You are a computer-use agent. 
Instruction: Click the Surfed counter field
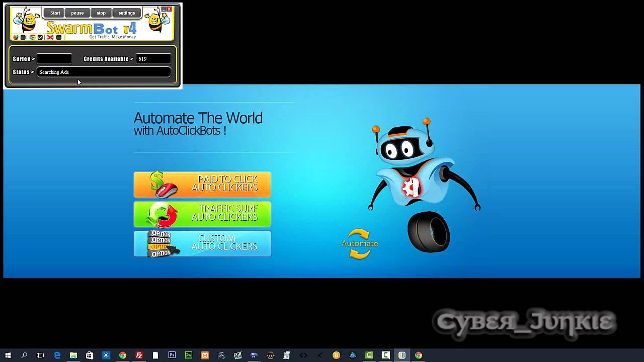click(x=54, y=59)
